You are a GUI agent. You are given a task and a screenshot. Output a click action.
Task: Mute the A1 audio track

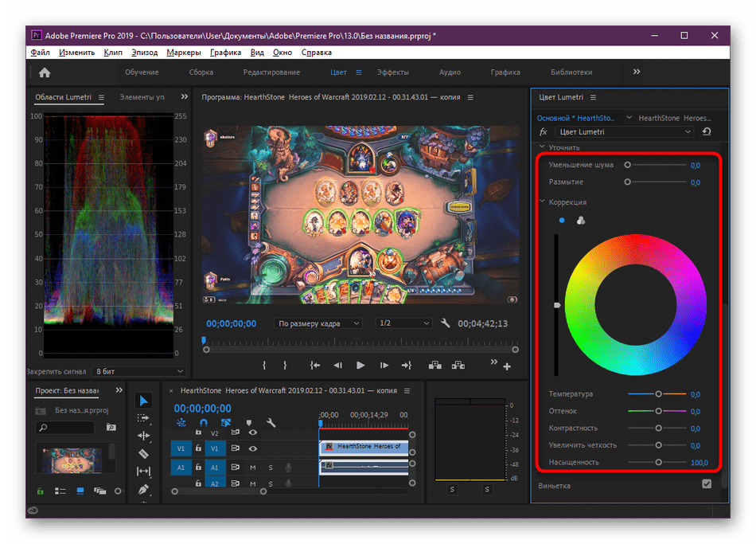pyautogui.click(x=253, y=468)
